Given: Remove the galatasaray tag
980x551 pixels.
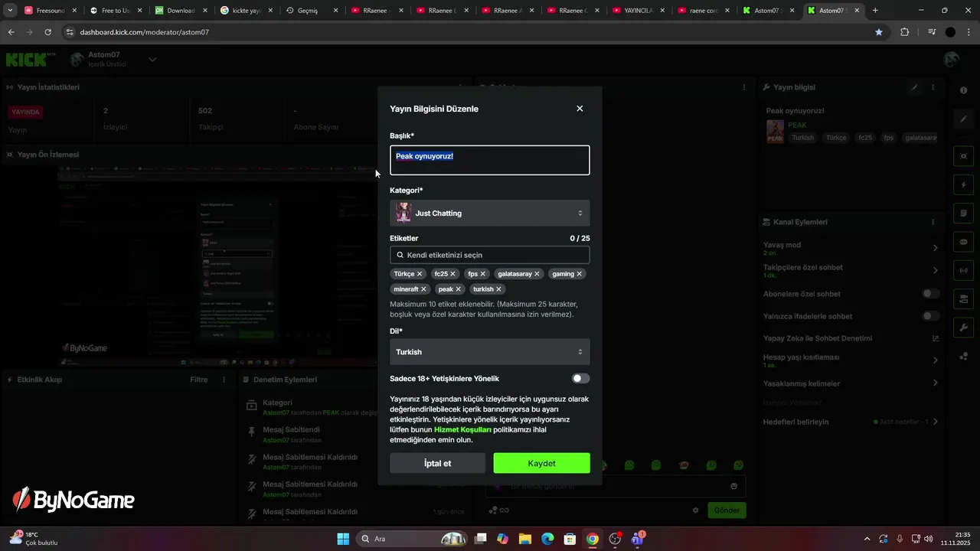Looking at the screenshot, I should click(537, 274).
